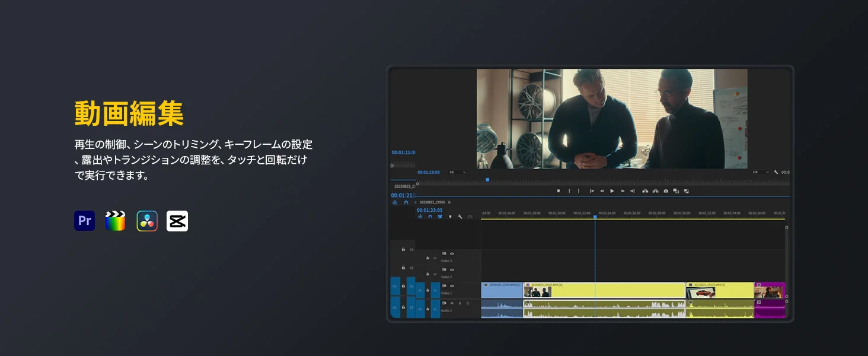Click the program monitor video preview
This screenshot has width=868, height=356.
coord(612,119)
